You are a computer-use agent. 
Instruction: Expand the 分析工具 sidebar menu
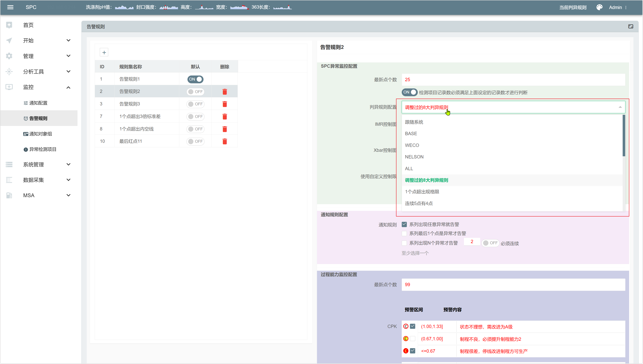(68, 72)
